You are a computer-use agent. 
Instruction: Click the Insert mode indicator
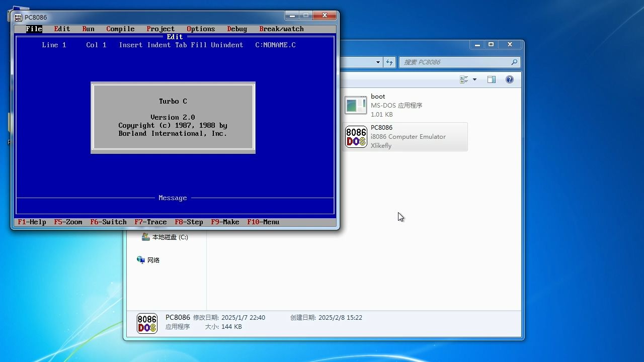(x=131, y=45)
